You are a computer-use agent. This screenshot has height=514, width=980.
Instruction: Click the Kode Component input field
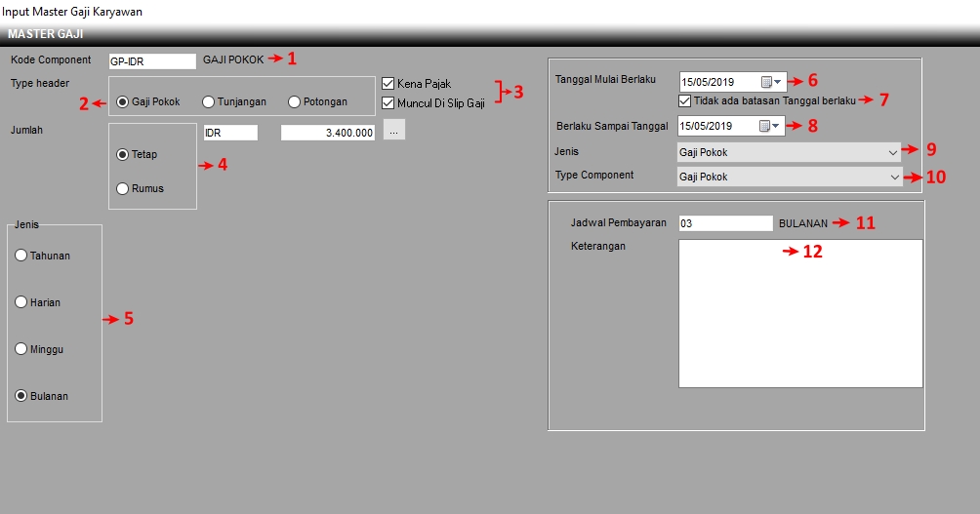click(x=151, y=60)
